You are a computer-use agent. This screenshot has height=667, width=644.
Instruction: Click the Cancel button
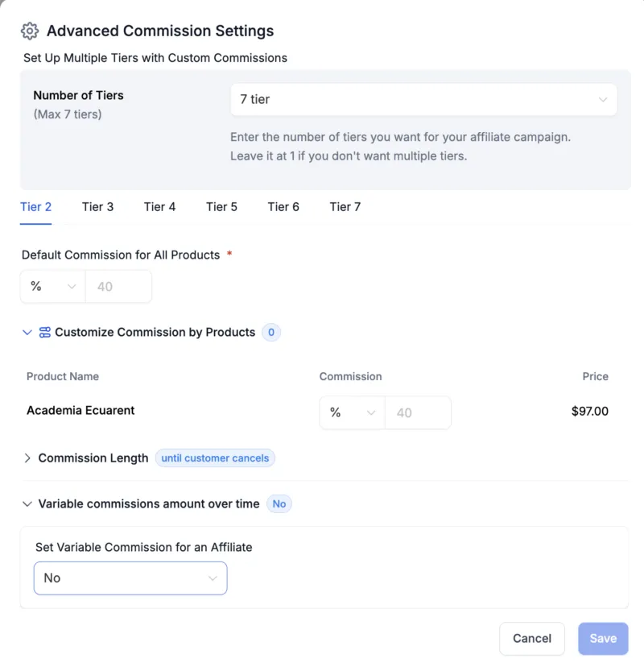pos(532,639)
